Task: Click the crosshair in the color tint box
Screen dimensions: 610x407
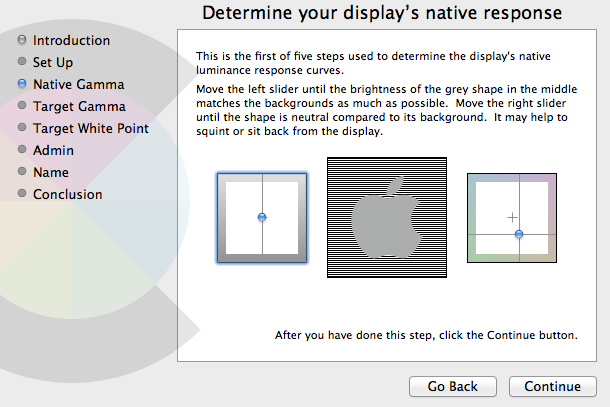Action: point(512,217)
